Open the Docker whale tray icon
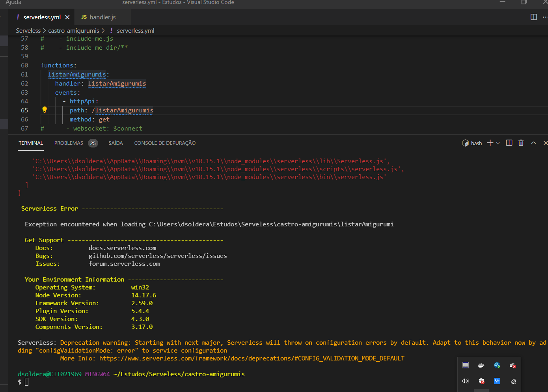The height and width of the screenshot is (392, 548). point(481,366)
